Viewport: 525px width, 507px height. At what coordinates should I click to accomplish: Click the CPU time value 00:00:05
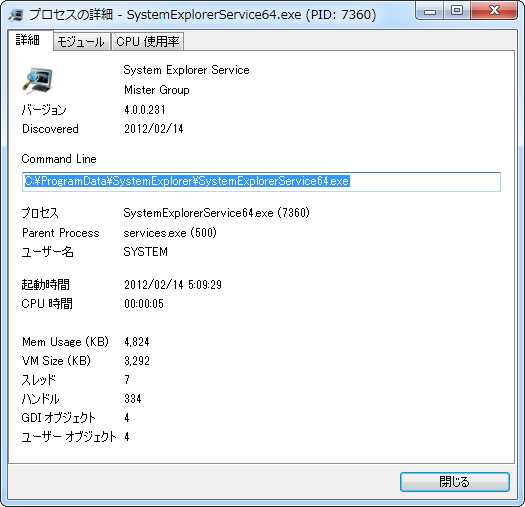[x=144, y=304]
